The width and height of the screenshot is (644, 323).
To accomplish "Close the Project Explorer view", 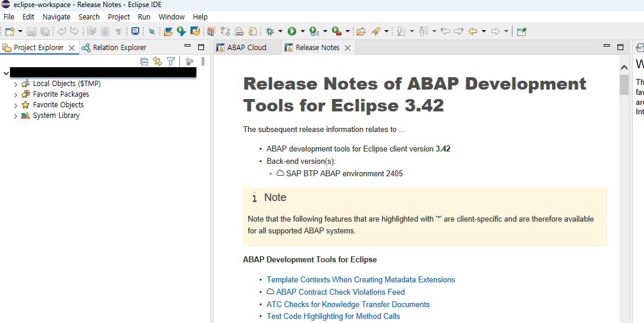I will tap(71, 48).
